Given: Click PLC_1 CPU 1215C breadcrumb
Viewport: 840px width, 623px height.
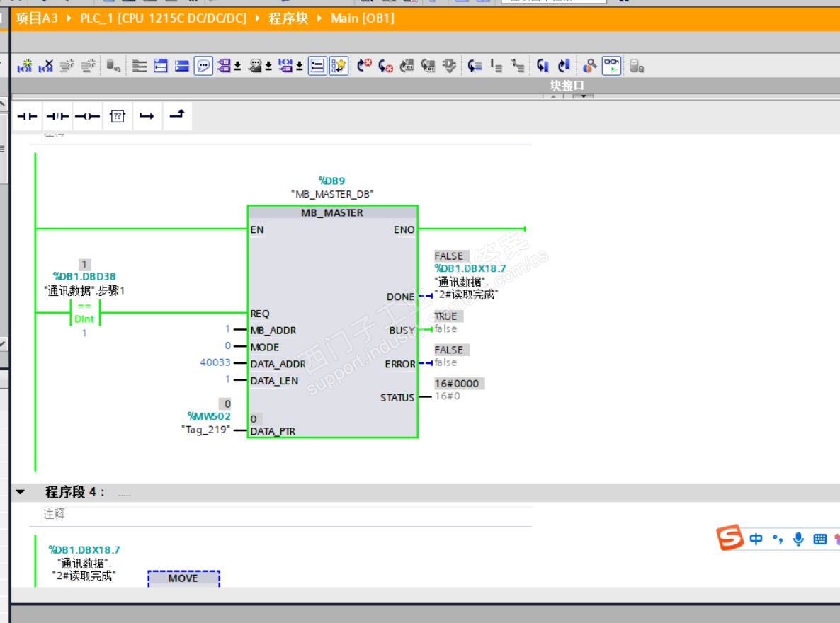Looking at the screenshot, I should tap(164, 18).
